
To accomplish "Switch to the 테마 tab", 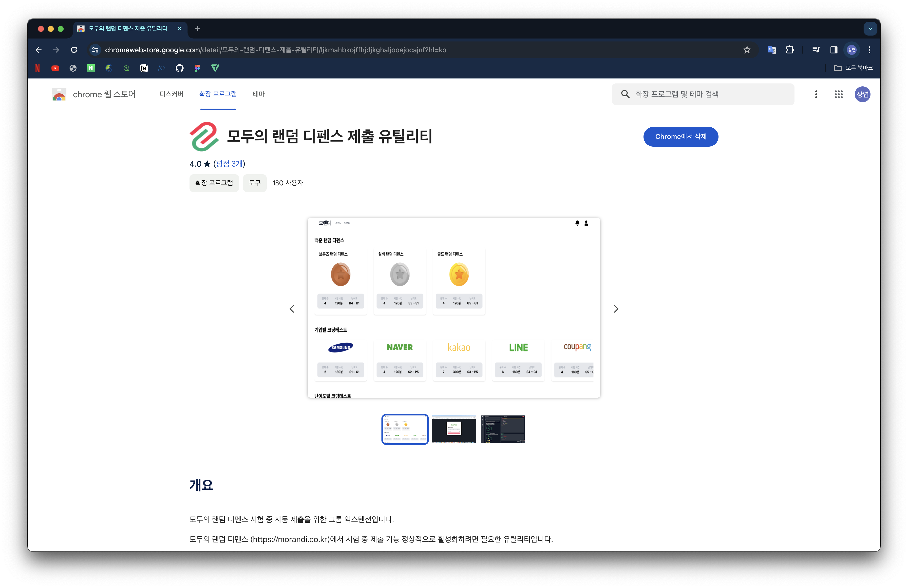I will (258, 94).
